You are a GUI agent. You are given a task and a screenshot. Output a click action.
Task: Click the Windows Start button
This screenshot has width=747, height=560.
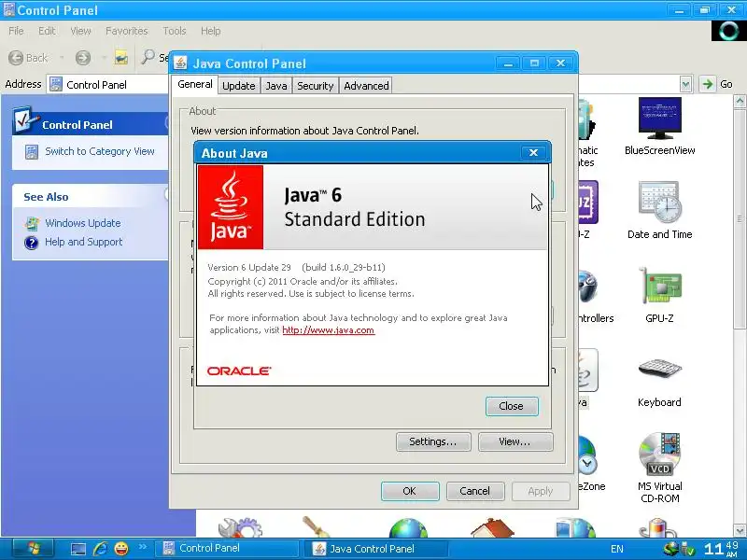point(33,549)
